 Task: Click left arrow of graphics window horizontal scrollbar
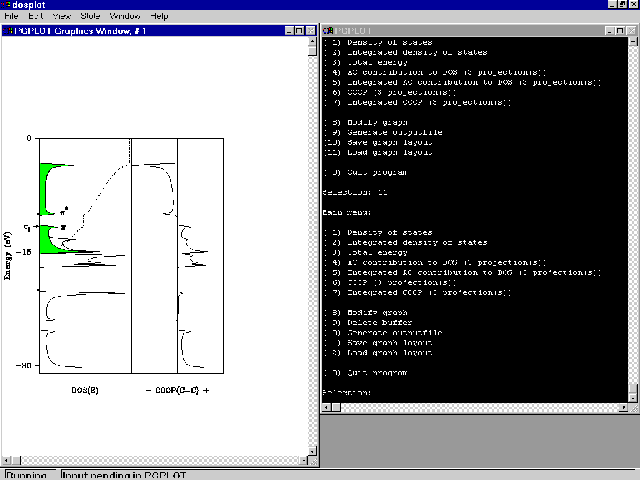pos(6,460)
